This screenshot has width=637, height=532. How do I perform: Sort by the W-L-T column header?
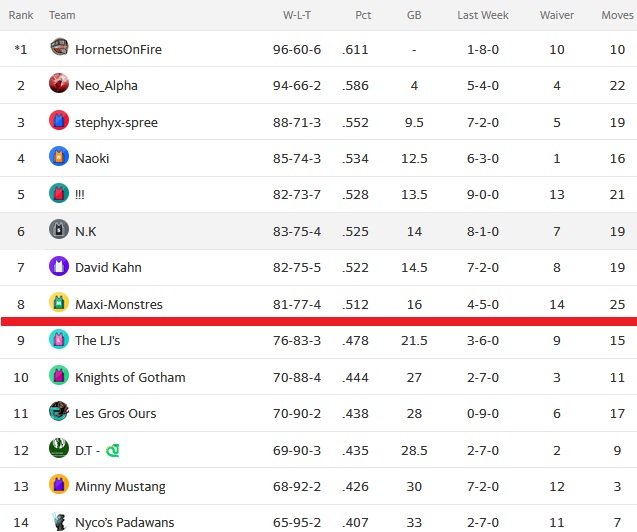(x=297, y=15)
